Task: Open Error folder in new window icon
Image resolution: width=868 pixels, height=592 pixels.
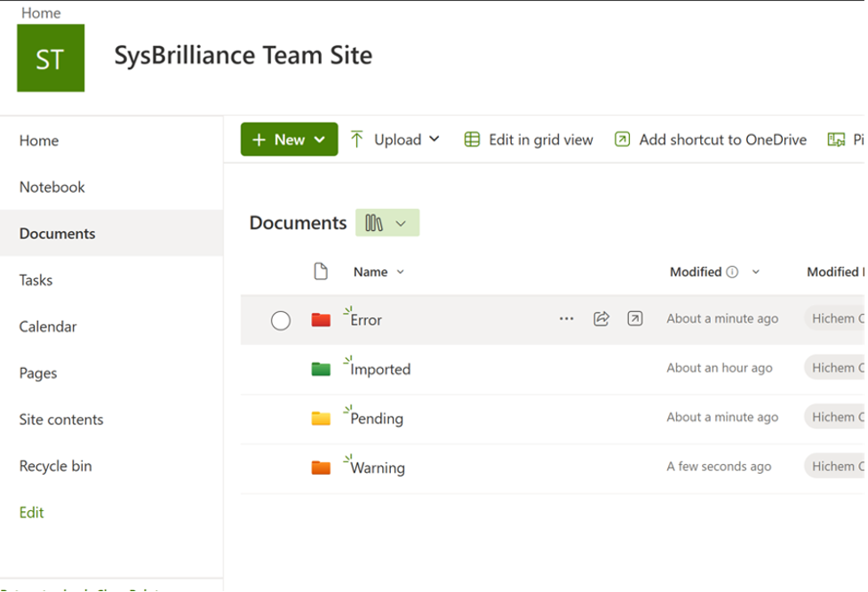Action: pyautogui.click(x=634, y=317)
